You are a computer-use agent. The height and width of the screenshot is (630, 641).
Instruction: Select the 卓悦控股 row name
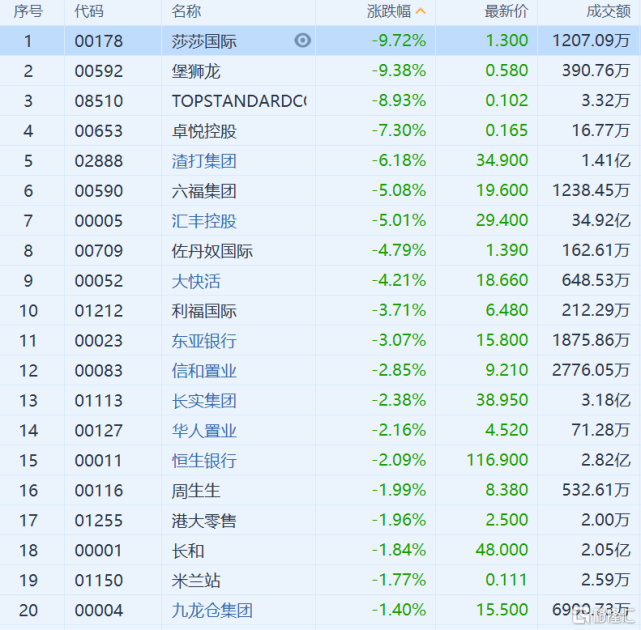coord(204,131)
